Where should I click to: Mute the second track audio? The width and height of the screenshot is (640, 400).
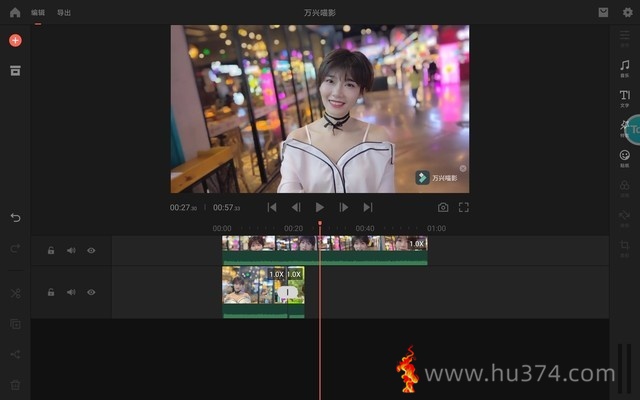[x=71, y=292]
